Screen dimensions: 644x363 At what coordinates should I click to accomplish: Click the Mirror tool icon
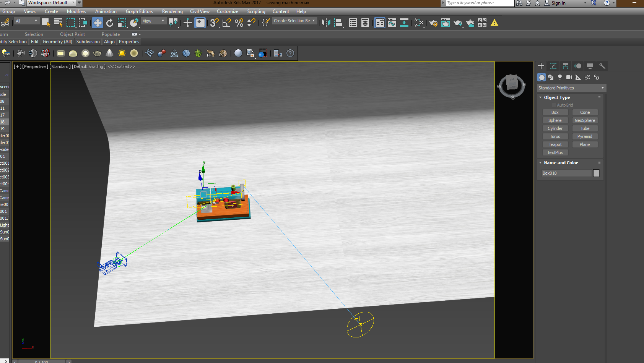click(x=326, y=23)
